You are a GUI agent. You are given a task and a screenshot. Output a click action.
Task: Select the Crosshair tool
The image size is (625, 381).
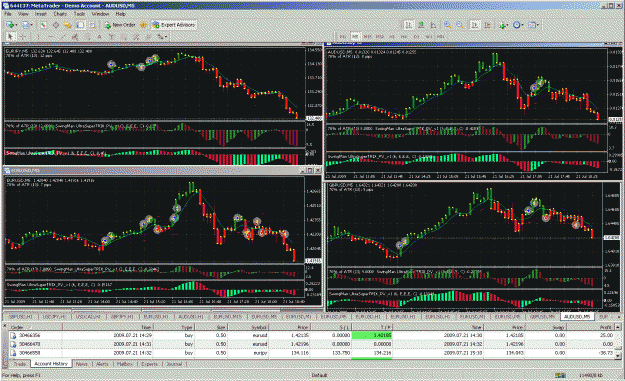point(23,37)
